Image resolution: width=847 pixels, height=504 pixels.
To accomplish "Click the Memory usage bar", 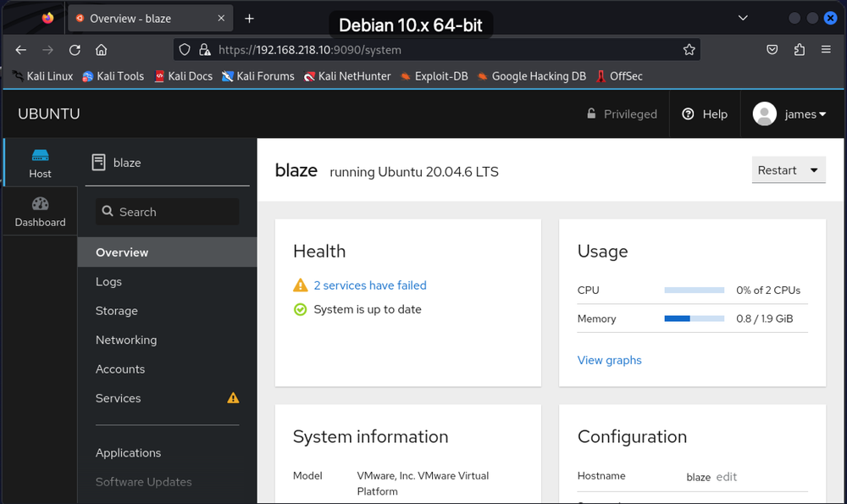I will tap(695, 318).
